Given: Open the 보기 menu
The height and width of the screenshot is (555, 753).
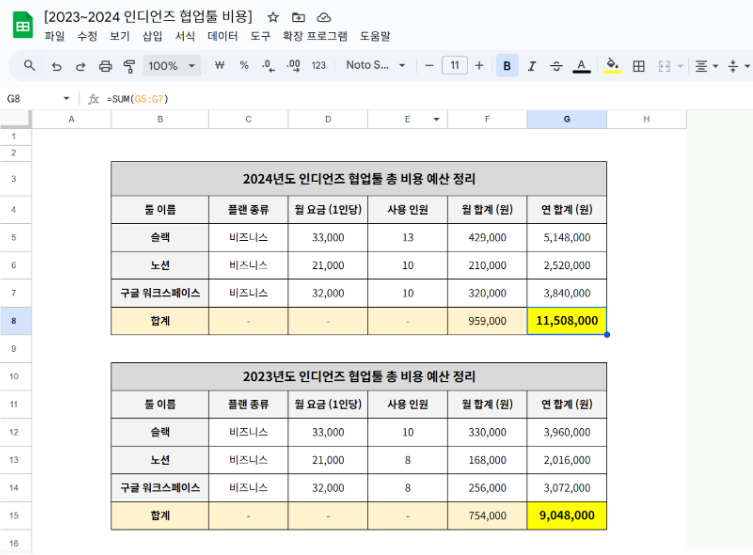Looking at the screenshot, I should [120, 36].
